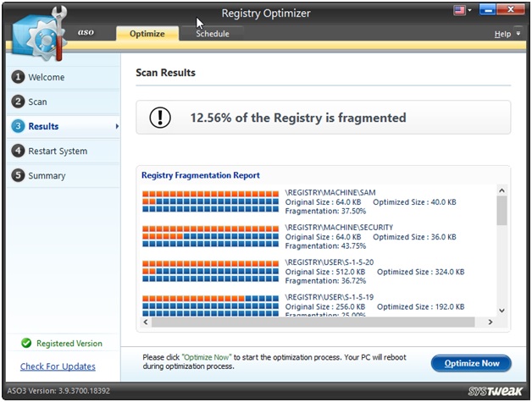Click the Registered Version label
Viewport: 532px width, 402px height.
tap(69, 344)
